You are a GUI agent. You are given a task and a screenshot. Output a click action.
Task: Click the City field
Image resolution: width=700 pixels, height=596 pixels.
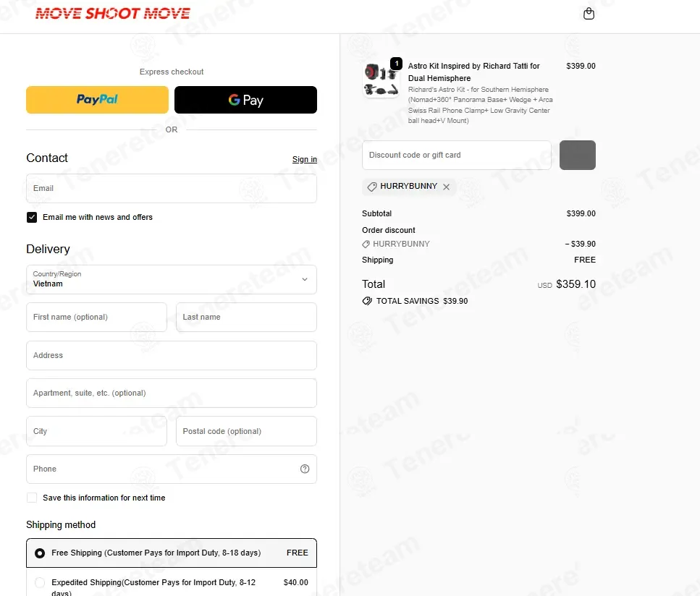coord(96,431)
